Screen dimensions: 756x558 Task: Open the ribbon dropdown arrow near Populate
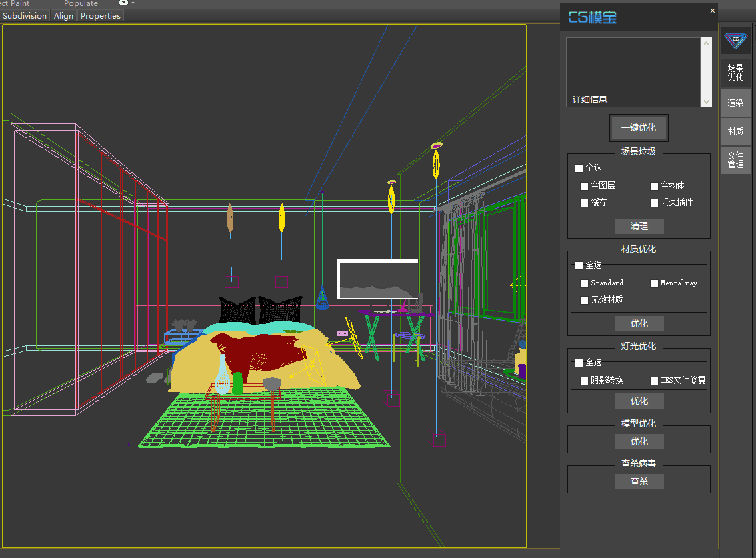click(x=133, y=3)
